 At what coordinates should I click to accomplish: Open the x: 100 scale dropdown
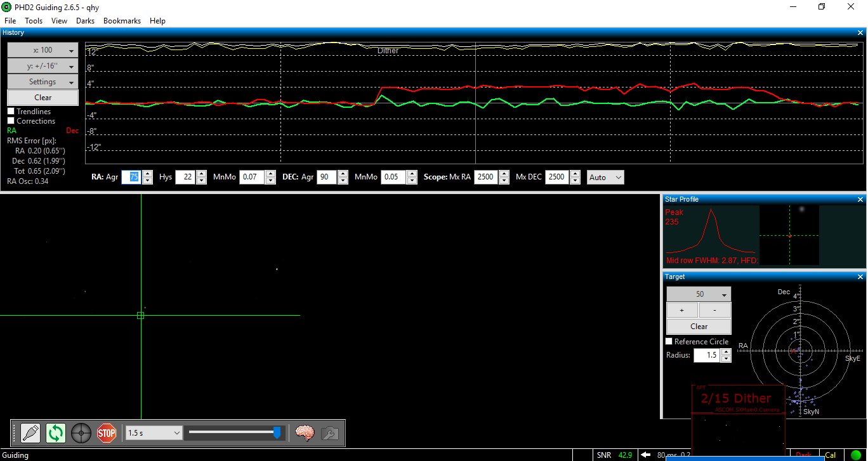click(43, 50)
